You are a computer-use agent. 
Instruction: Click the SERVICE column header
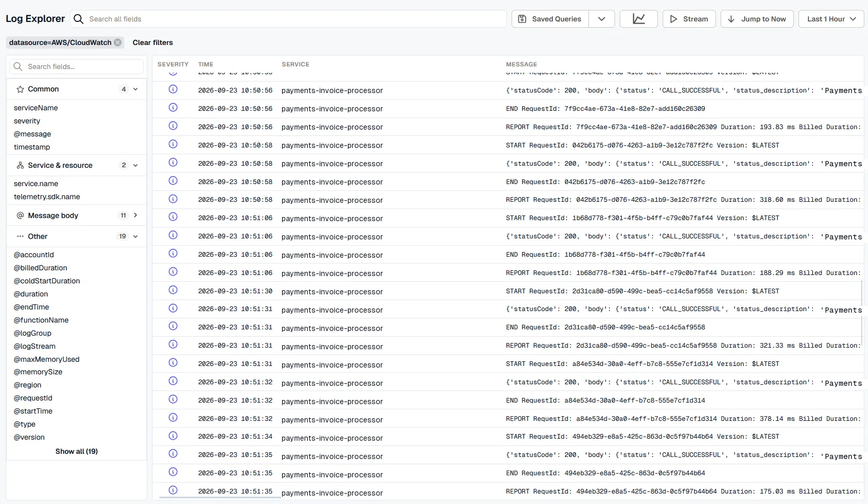295,64
